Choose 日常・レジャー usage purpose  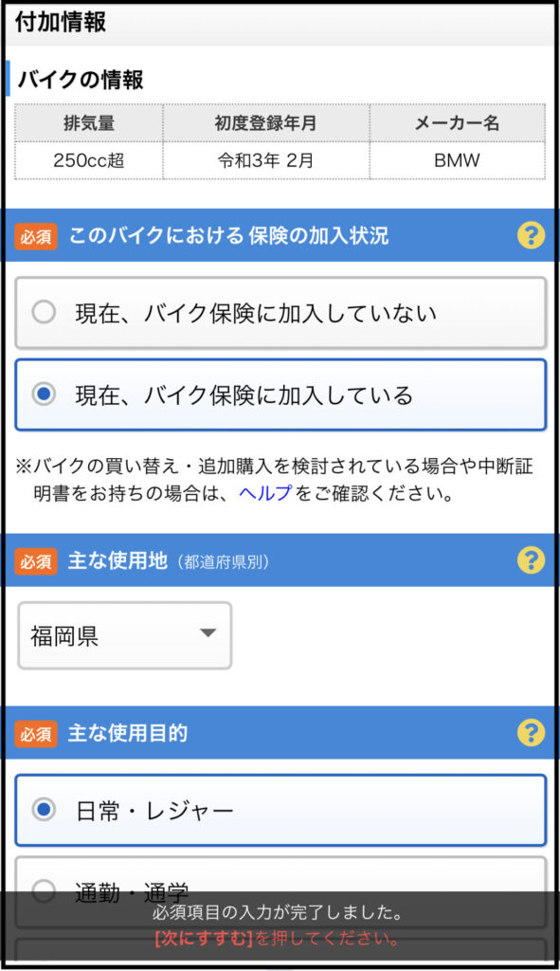pos(280,810)
